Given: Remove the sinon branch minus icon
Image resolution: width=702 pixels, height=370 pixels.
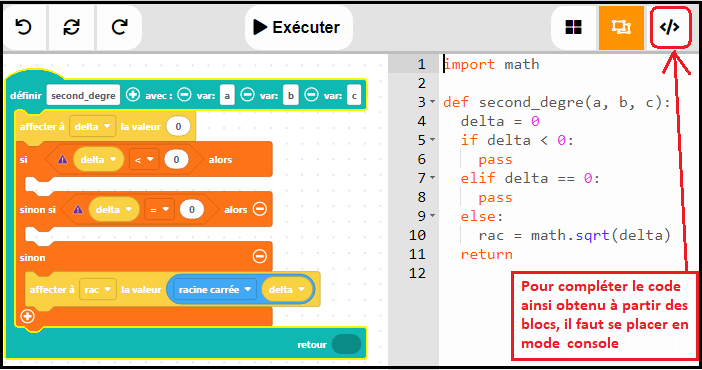Looking at the screenshot, I should click(260, 256).
